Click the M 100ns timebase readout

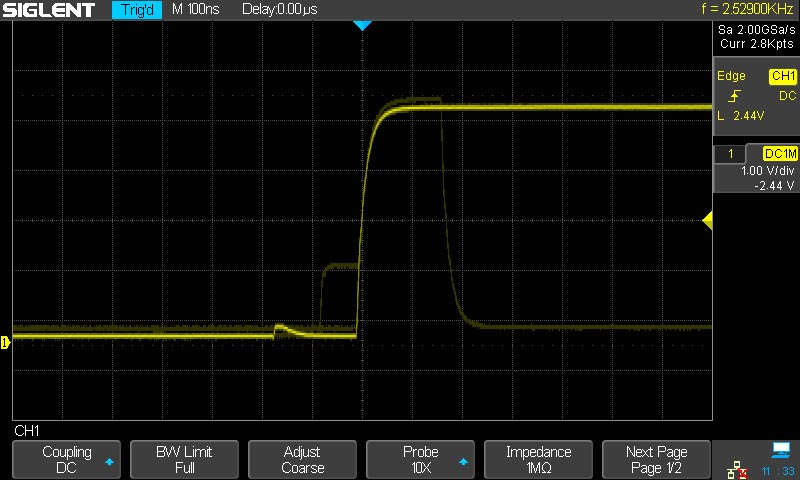(198, 10)
